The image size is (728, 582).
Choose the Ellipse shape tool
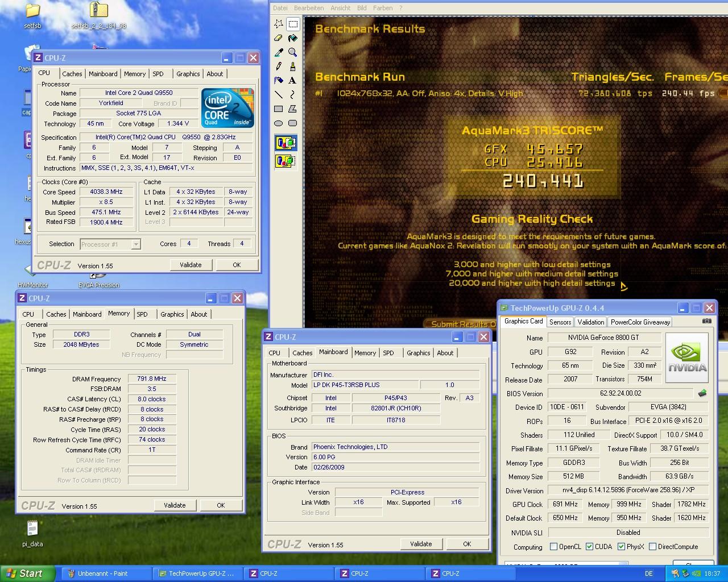pyautogui.click(x=279, y=123)
